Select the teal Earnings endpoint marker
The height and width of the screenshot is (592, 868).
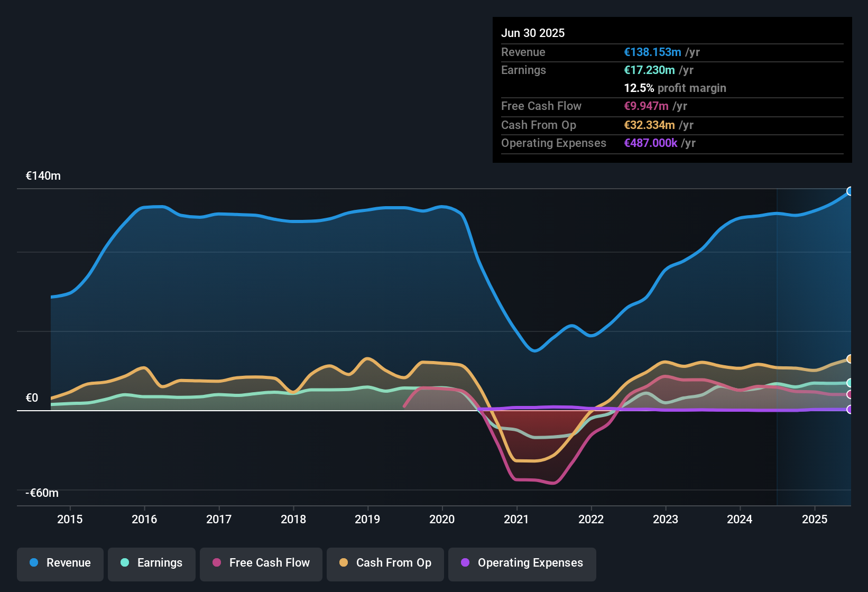click(849, 382)
